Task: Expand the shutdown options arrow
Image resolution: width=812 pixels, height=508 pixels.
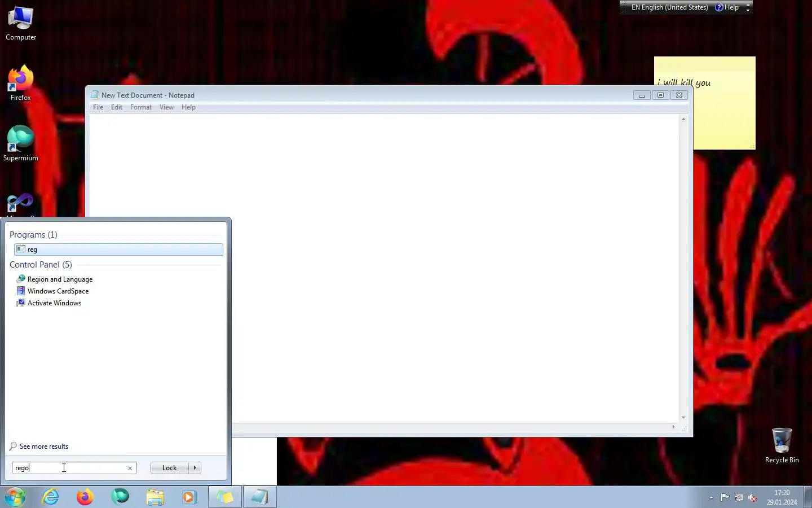Action: [195, 468]
